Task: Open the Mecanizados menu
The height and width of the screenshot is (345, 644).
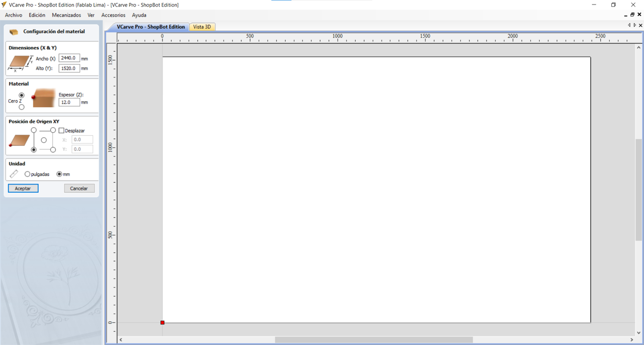Action: tap(66, 15)
